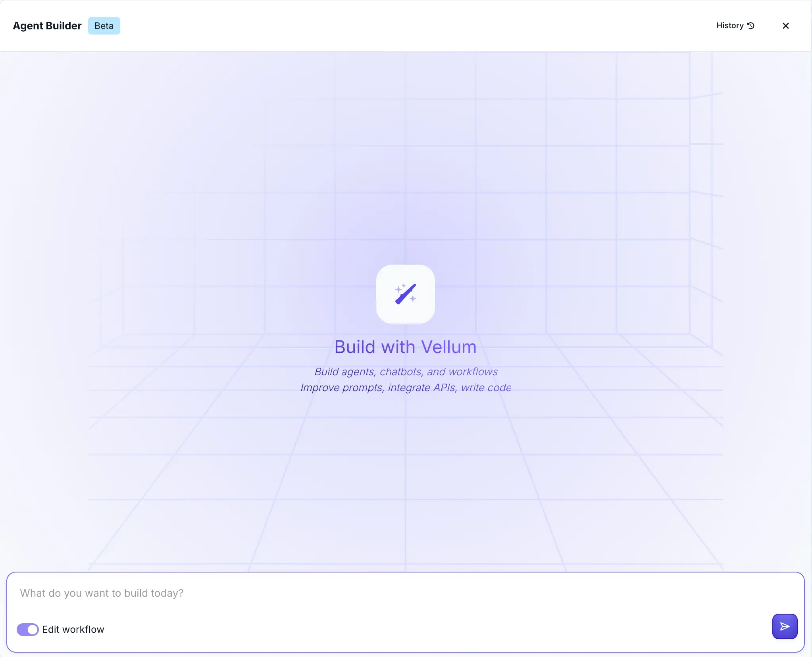Click the sparkle wand logo in center
The width and height of the screenshot is (812, 657).
[405, 294]
